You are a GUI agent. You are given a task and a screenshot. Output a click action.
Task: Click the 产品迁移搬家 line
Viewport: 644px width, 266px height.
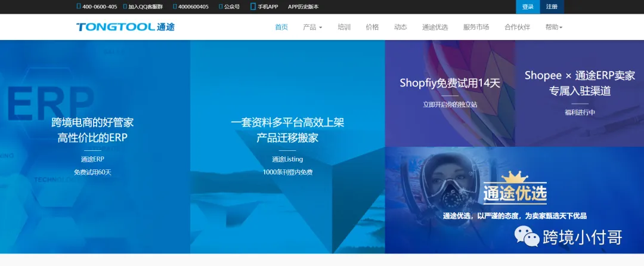pyautogui.click(x=287, y=138)
